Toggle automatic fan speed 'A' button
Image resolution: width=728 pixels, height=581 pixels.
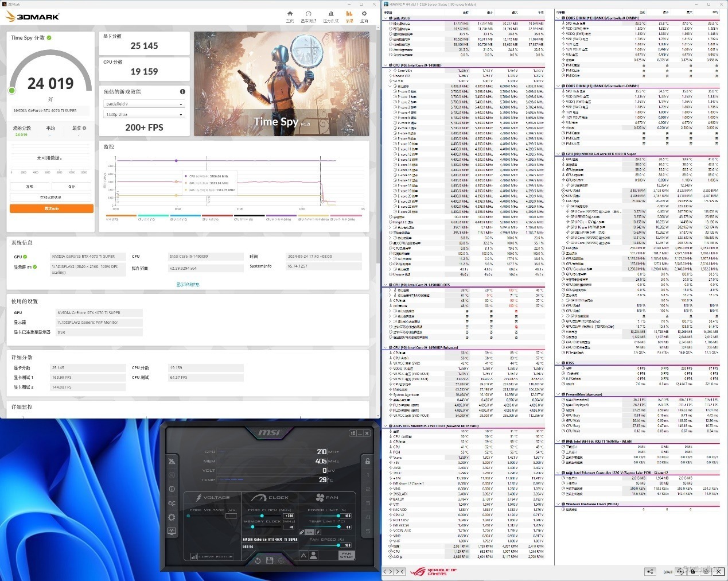pyautogui.click(x=303, y=555)
